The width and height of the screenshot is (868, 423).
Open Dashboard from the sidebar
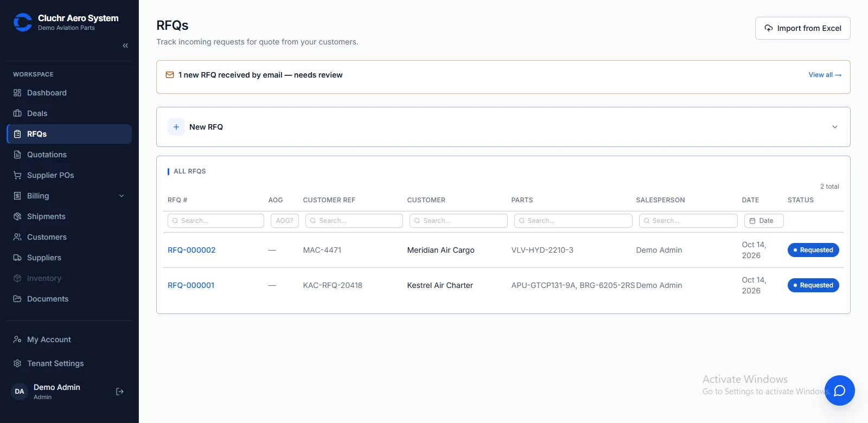tap(69, 93)
